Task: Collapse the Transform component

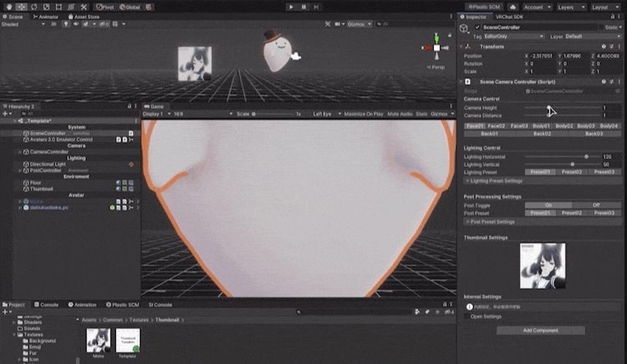Action: tap(461, 47)
